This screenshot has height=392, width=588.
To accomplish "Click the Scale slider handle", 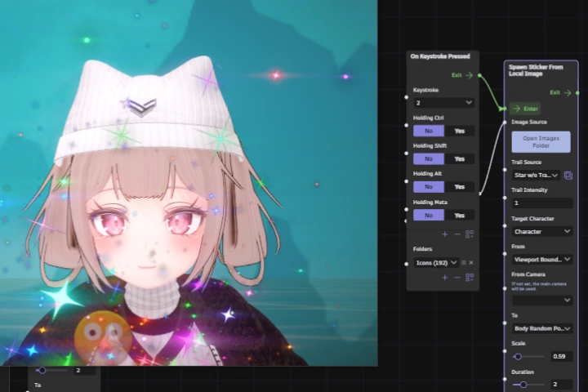I will (518, 356).
